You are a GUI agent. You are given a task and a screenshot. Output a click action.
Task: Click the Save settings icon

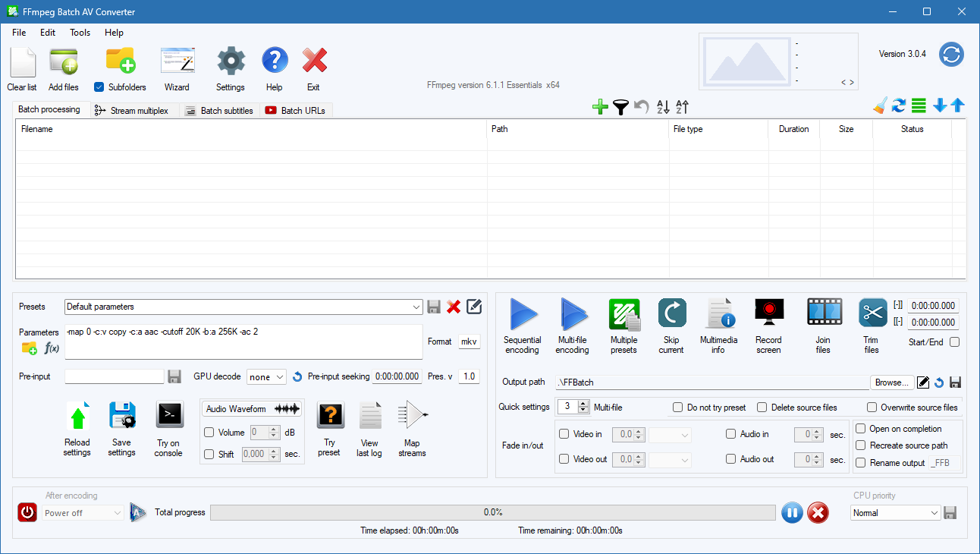pyautogui.click(x=122, y=416)
